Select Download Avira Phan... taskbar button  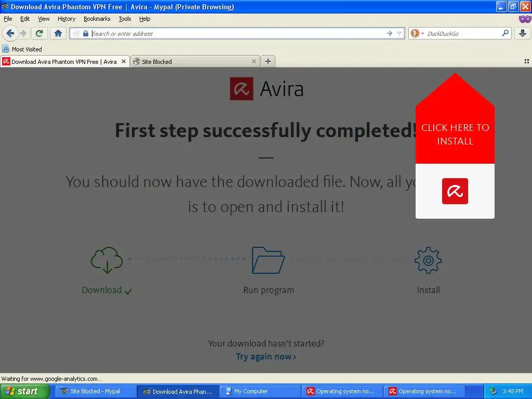(x=178, y=392)
